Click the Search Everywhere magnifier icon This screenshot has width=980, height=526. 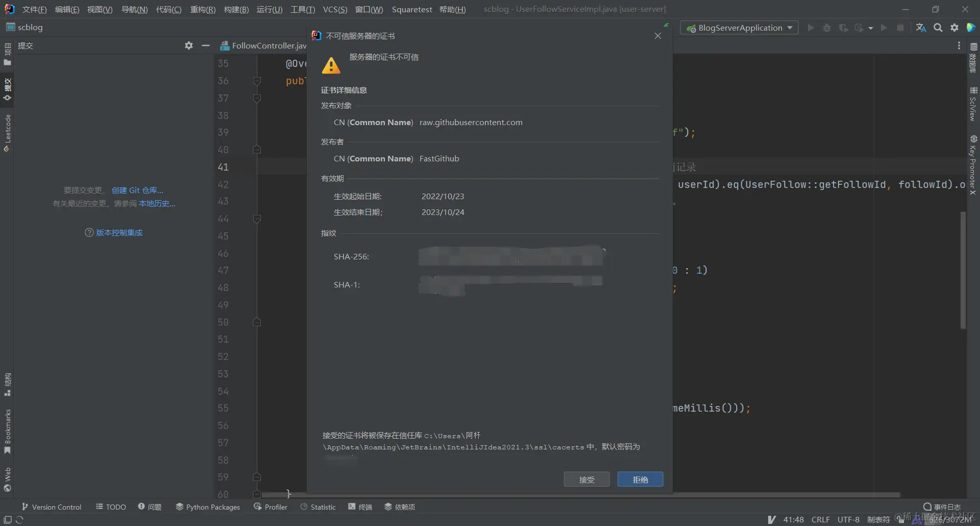tap(938, 28)
